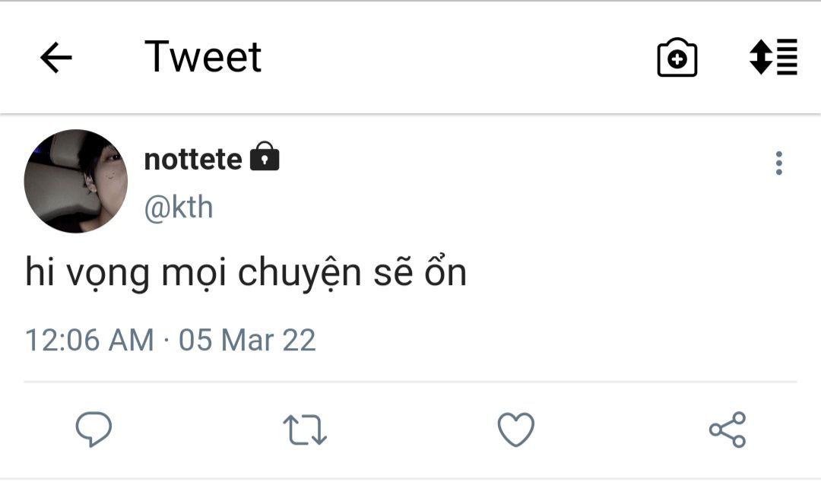Tap the word "ổn" ending the tweet
Image resolution: width=821 pixels, height=504 pixels.
pyautogui.click(x=445, y=273)
